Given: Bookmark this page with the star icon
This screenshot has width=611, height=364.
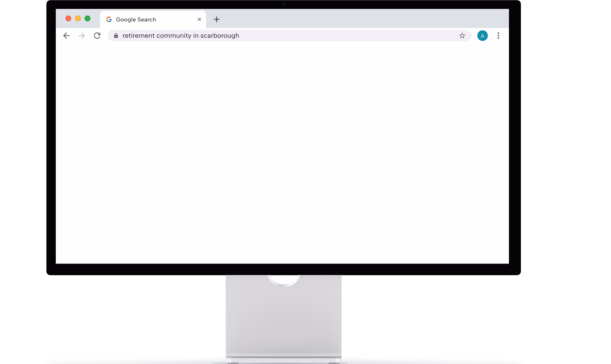Looking at the screenshot, I should 462,36.
